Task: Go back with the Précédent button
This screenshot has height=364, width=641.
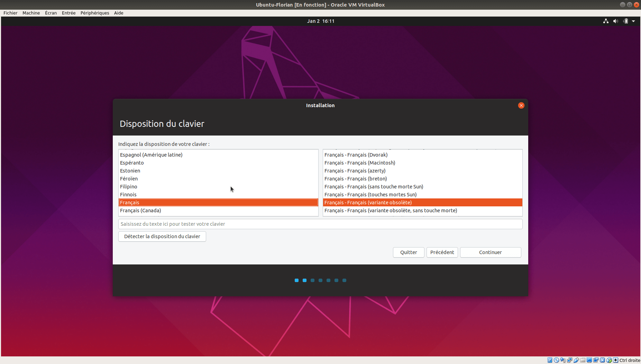Action: click(442, 252)
